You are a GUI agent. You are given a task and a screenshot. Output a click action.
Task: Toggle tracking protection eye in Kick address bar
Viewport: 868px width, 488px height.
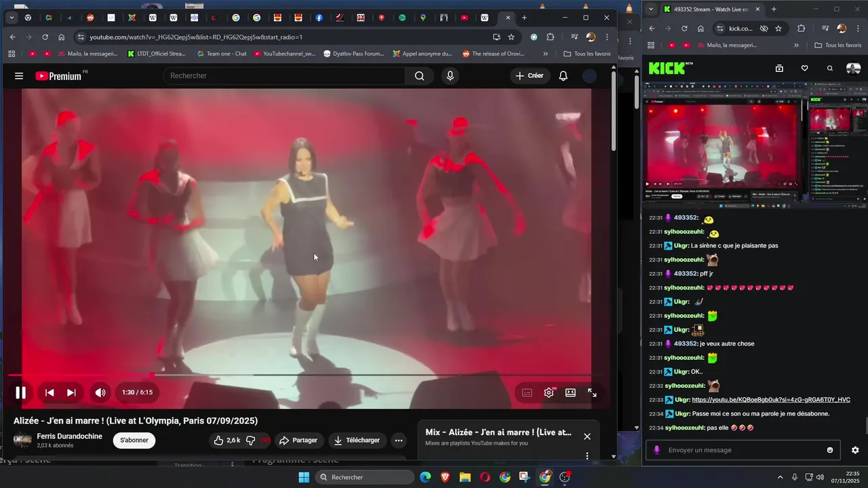(764, 28)
